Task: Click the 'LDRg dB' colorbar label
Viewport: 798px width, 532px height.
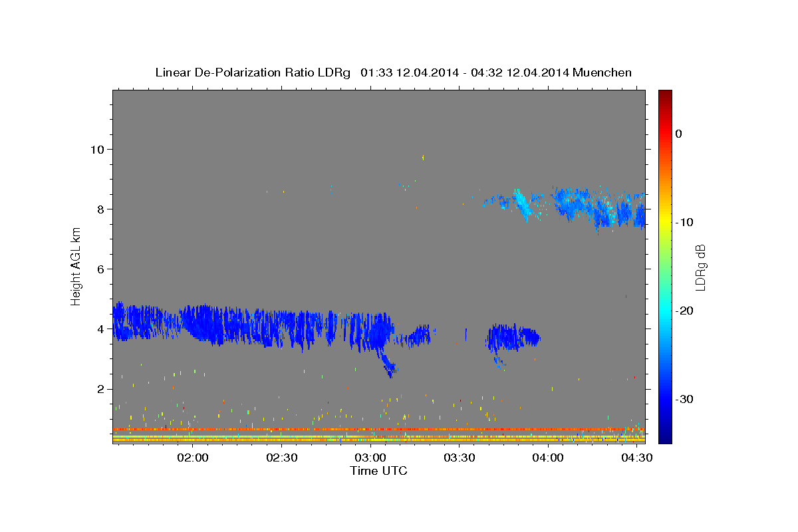Action: [700, 267]
